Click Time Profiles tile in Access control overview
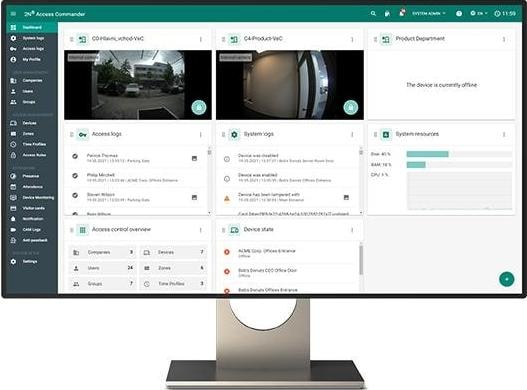Image resolution: width=527 pixels, height=390 pixels. (173, 284)
